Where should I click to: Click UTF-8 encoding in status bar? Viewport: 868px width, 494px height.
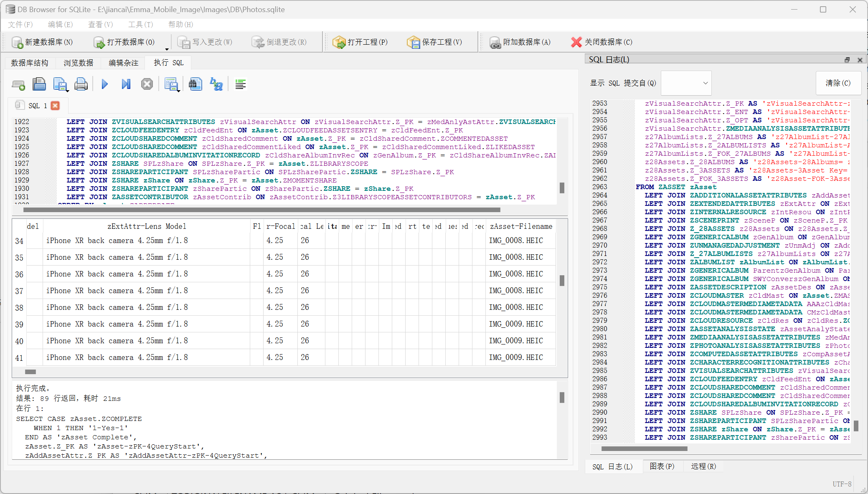point(842,484)
